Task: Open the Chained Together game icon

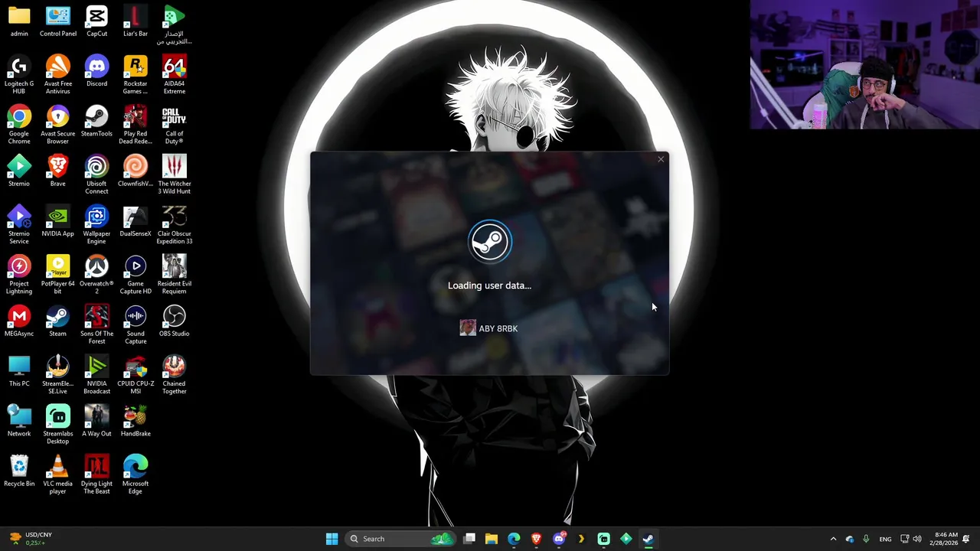Action: click(174, 374)
